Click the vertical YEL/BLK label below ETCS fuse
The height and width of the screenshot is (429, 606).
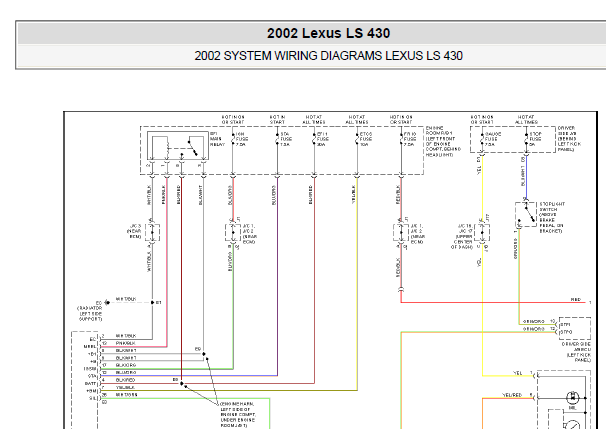pyautogui.click(x=354, y=194)
